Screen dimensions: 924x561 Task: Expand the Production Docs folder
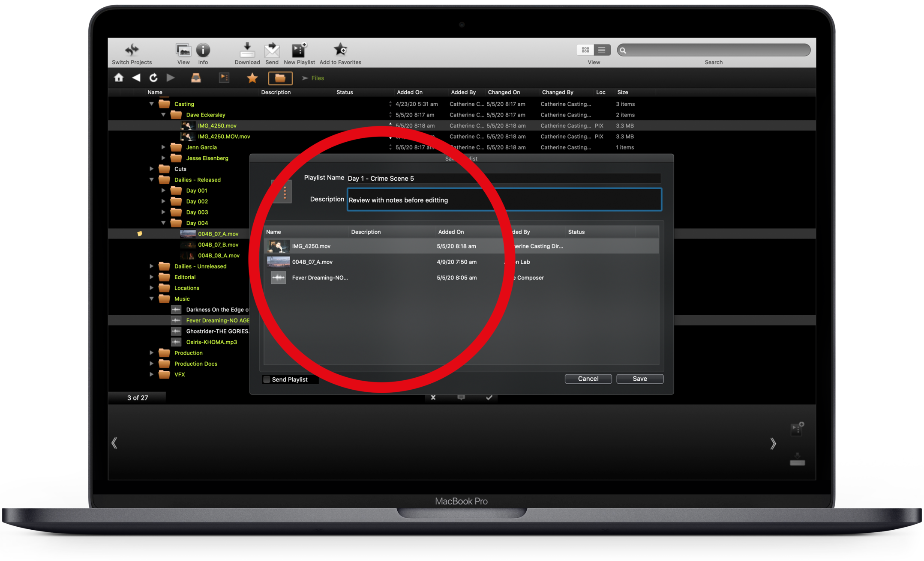(151, 363)
